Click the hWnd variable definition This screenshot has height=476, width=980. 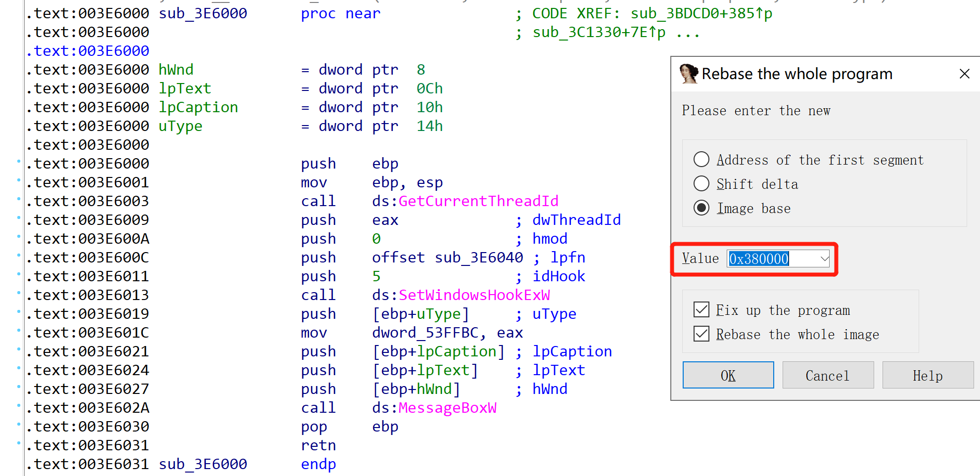176,70
